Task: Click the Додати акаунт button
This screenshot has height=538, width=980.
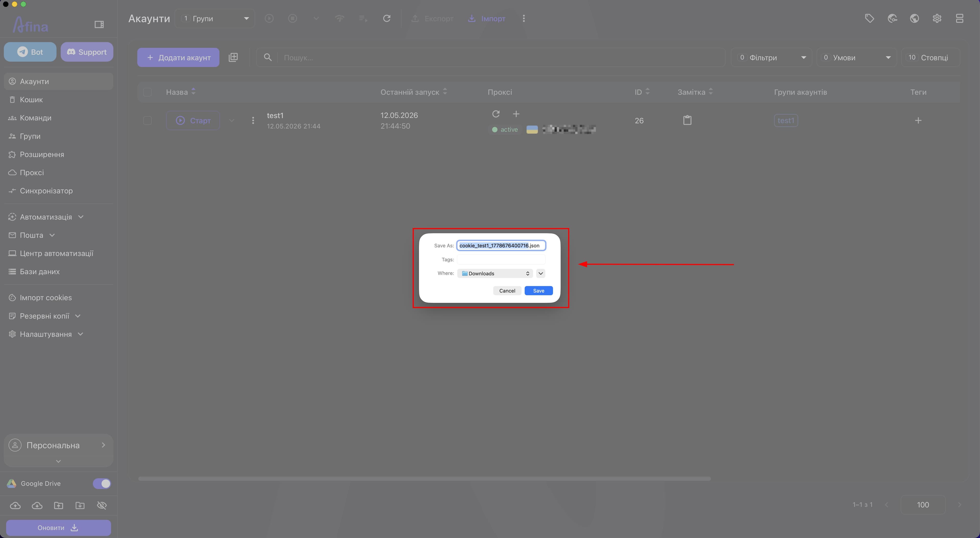Action: [178, 57]
